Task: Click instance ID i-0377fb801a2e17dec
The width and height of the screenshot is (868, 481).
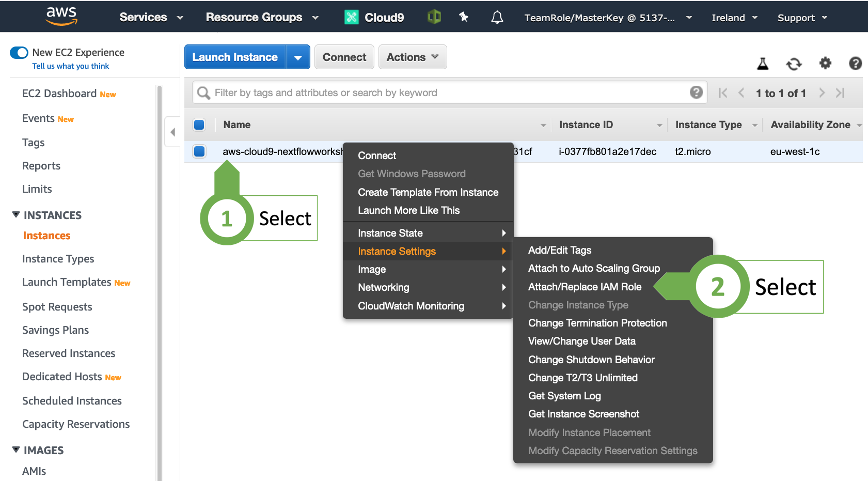Action: (x=608, y=151)
